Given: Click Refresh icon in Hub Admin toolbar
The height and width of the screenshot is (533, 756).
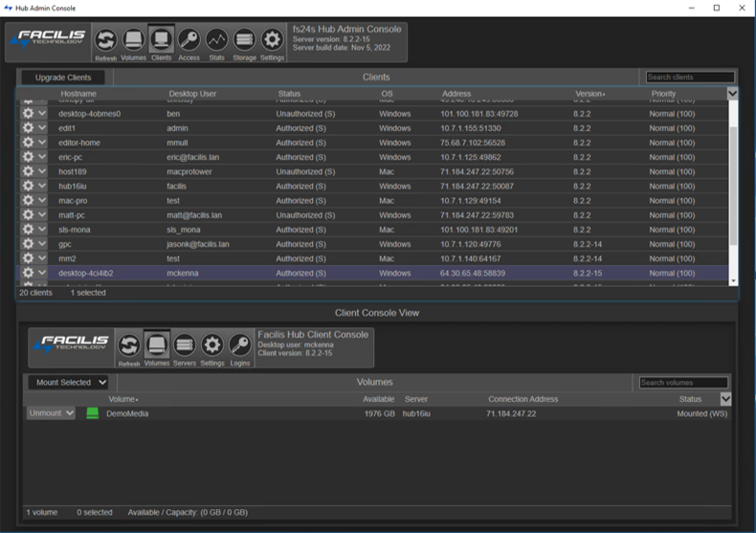Looking at the screenshot, I should point(105,40).
